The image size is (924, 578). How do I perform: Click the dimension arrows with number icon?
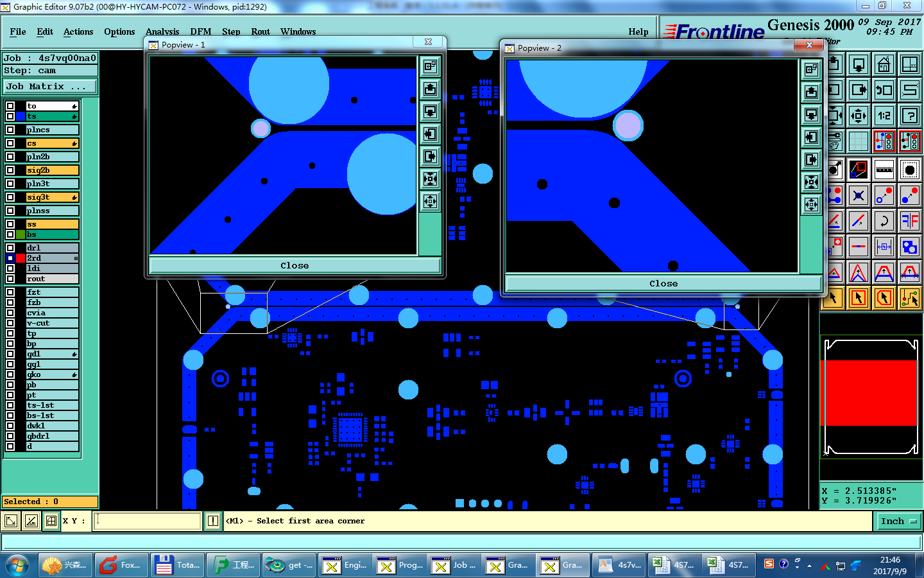(x=884, y=247)
